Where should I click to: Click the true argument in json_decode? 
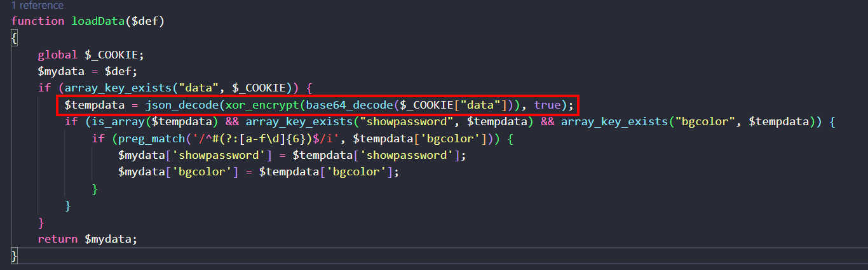click(547, 104)
